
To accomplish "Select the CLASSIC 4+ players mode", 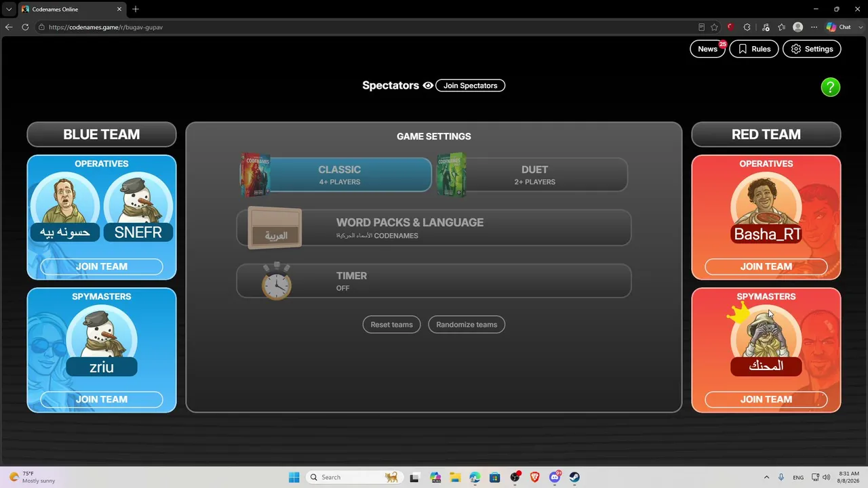I will [339, 175].
